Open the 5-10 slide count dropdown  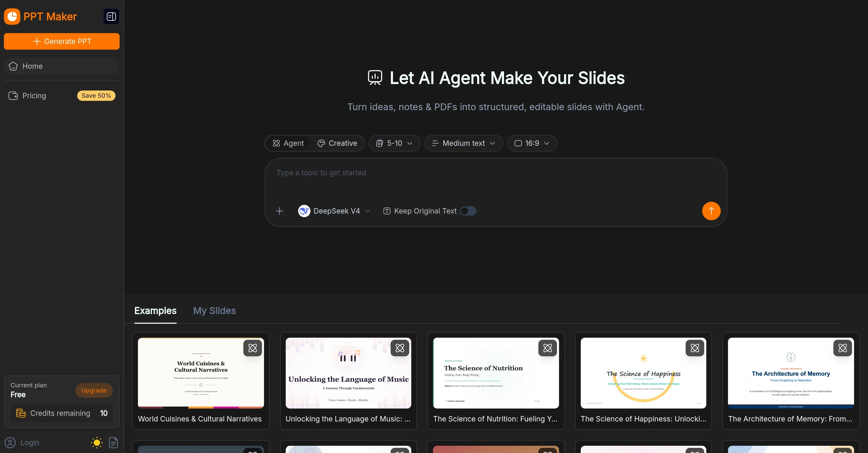pyautogui.click(x=394, y=143)
